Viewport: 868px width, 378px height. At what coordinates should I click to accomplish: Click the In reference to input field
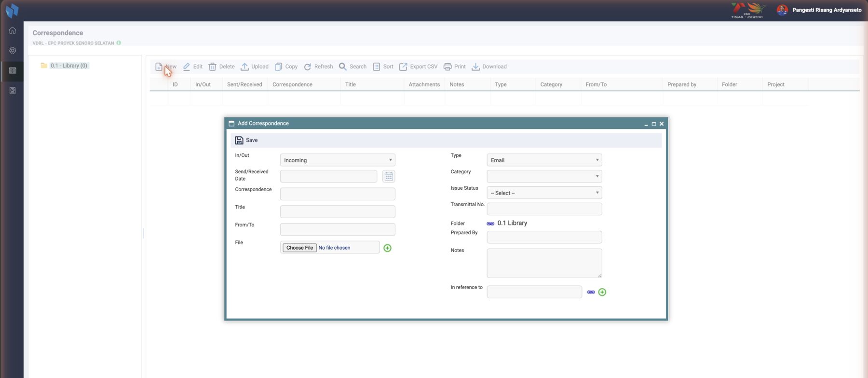(534, 292)
